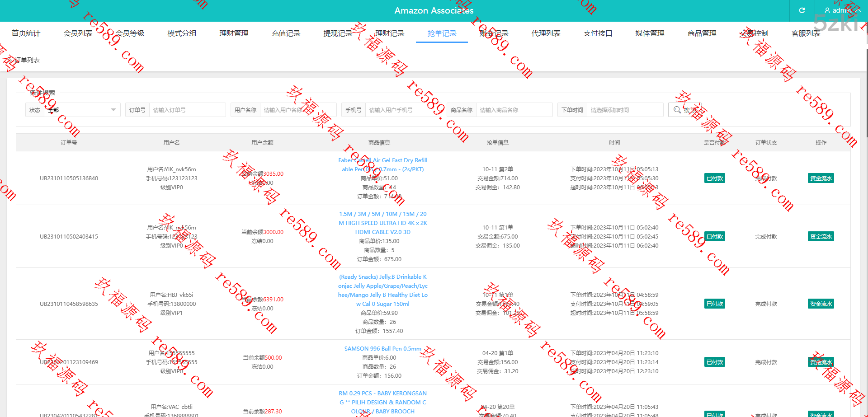
Task: Go to the 会员列表 tab
Action: click(78, 33)
